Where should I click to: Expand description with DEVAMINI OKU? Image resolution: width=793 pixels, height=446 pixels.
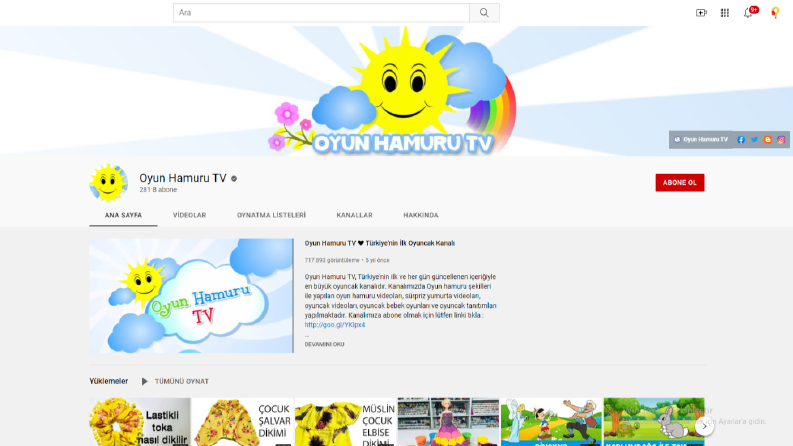(324, 344)
